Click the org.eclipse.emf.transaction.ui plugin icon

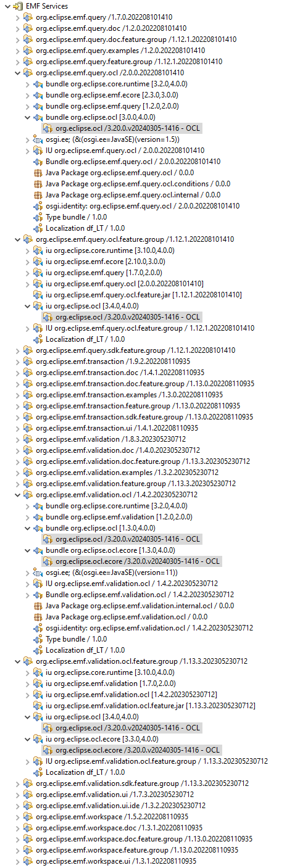[28, 428]
